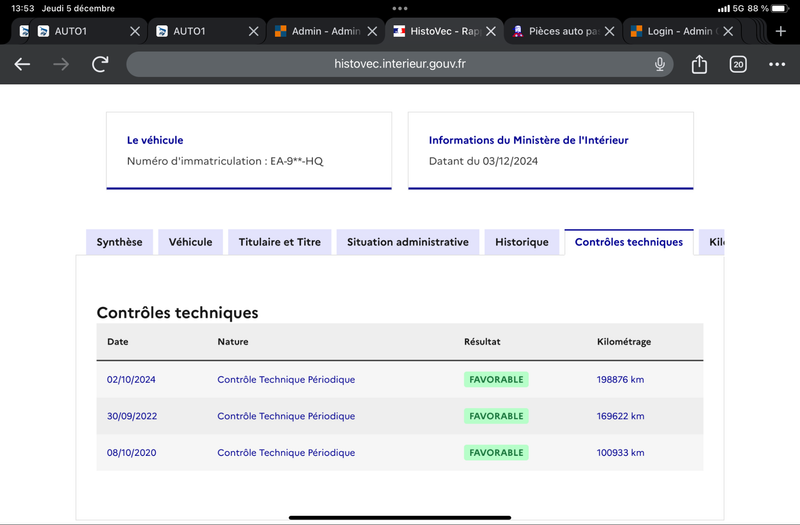The width and height of the screenshot is (800, 525).
Task: Tap the three-dot multitasking control at top
Action: point(400,9)
